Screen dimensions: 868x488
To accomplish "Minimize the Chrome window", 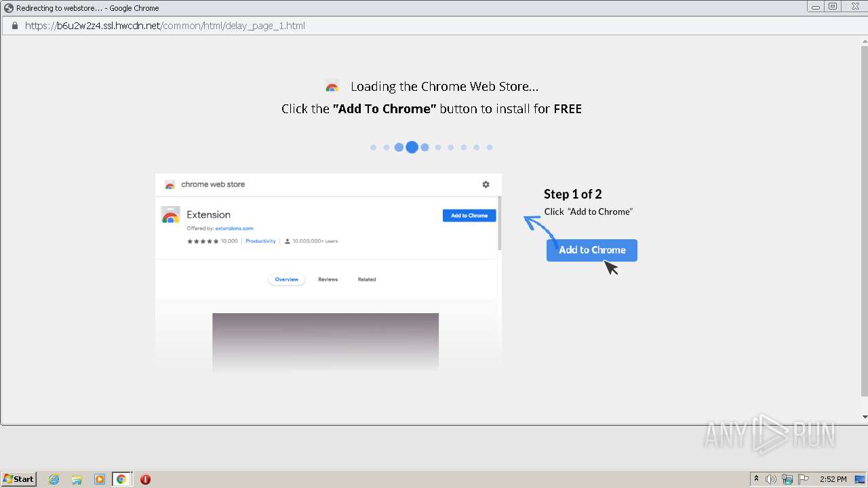I will (814, 6).
